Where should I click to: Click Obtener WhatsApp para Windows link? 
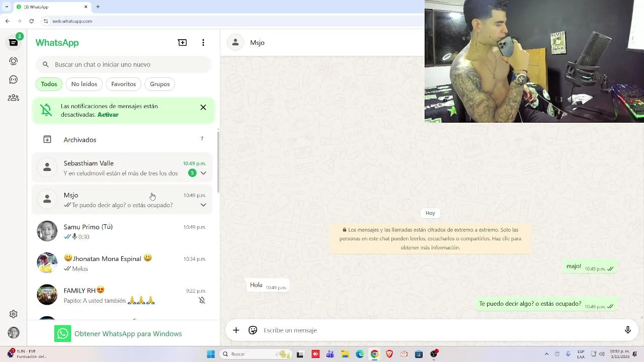(x=128, y=334)
